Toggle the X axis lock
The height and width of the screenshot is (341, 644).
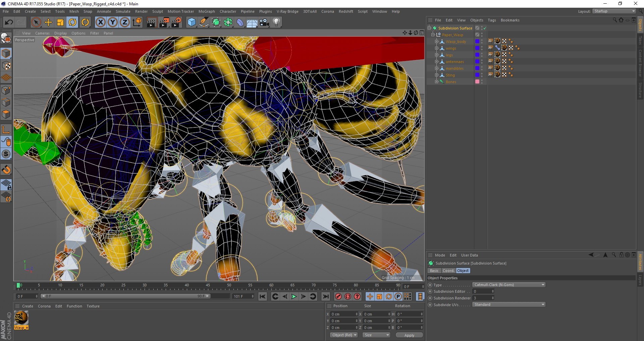click(x=100, y=22)
